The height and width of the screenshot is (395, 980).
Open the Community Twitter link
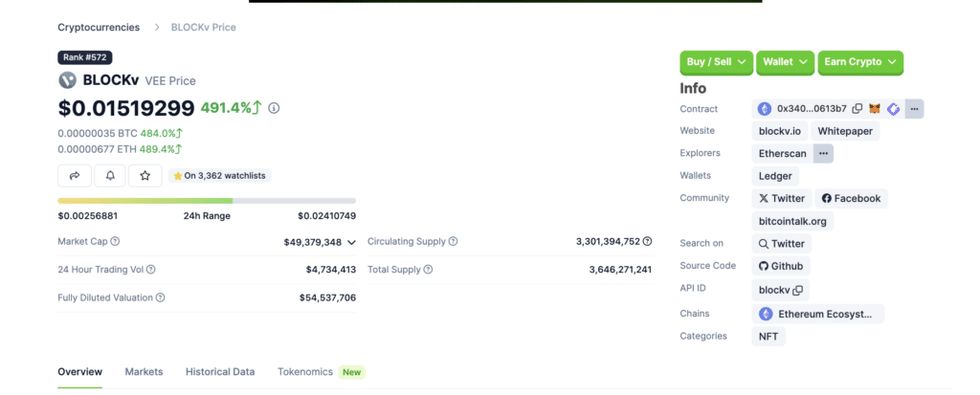coord(782,199)
